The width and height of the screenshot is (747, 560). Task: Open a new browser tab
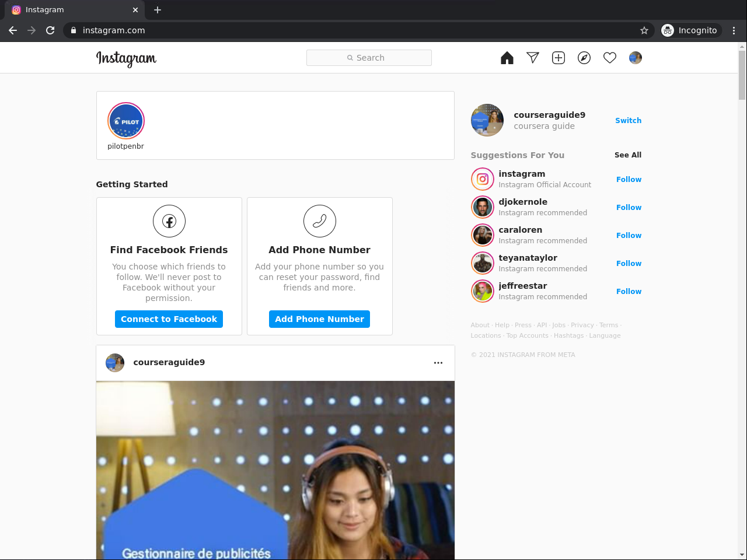coord(158,10)
